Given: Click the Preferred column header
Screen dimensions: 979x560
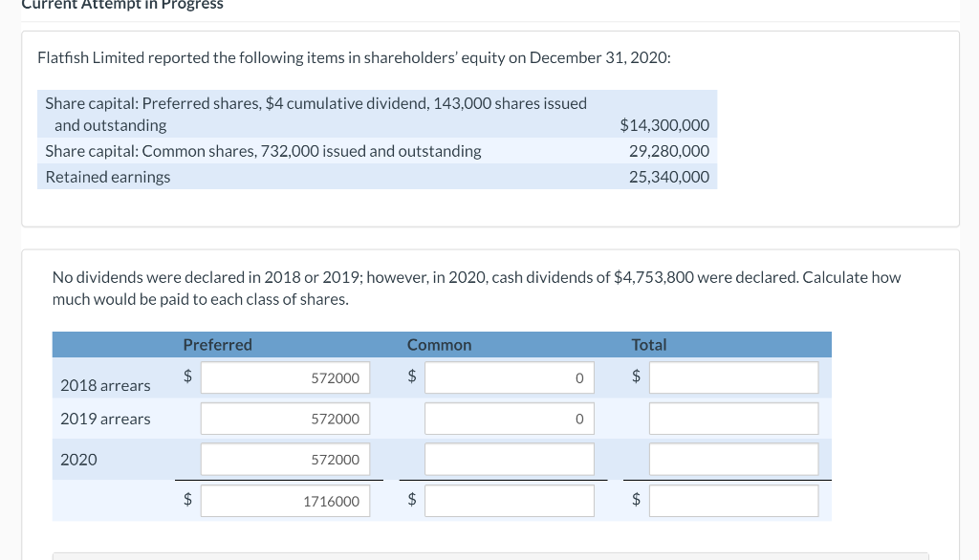Looking at the screenshot, I should coord(217,345).
